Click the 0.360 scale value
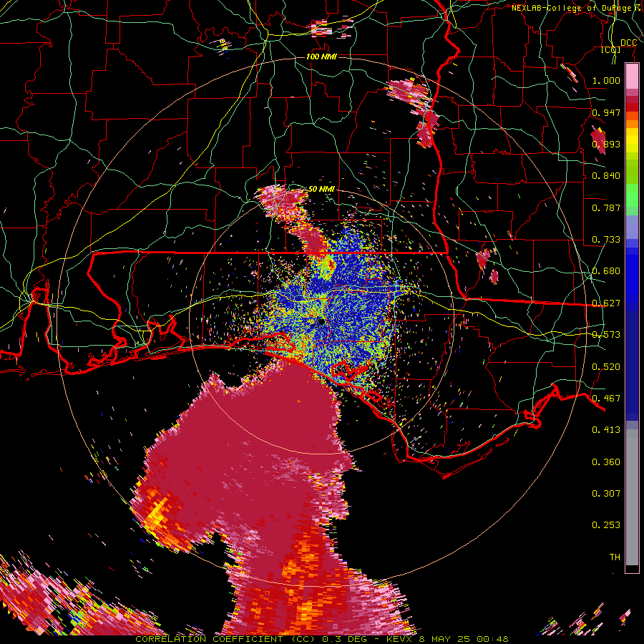Screen dimensions: 644x644 point(606,462)
